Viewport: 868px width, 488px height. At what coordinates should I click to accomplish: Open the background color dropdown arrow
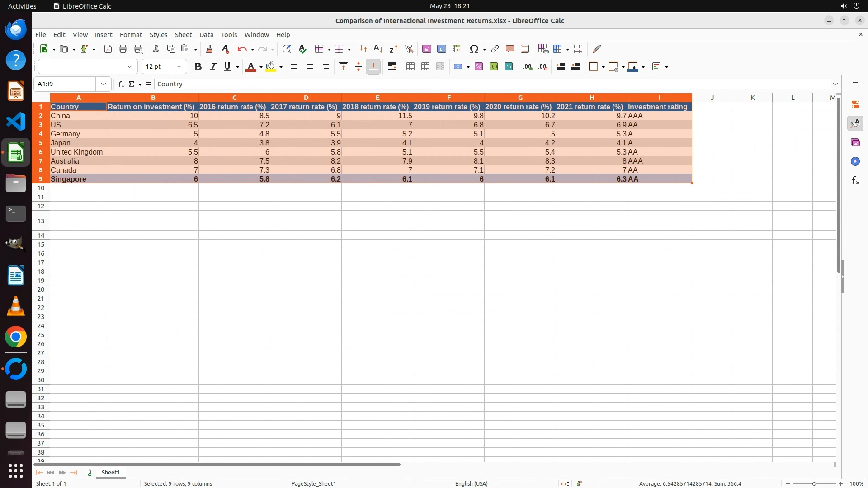click(x=281, y=67)
